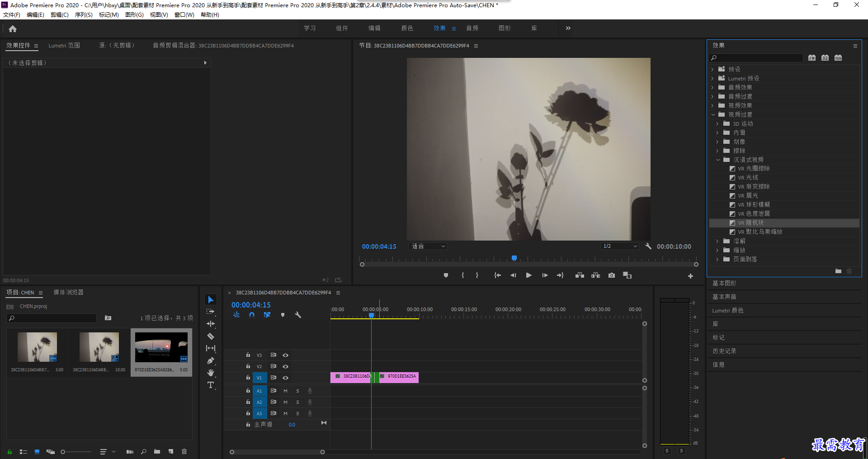This screenshot has height=459, width=868.
Task: Play the program monitor
Action: coord(529,275)
